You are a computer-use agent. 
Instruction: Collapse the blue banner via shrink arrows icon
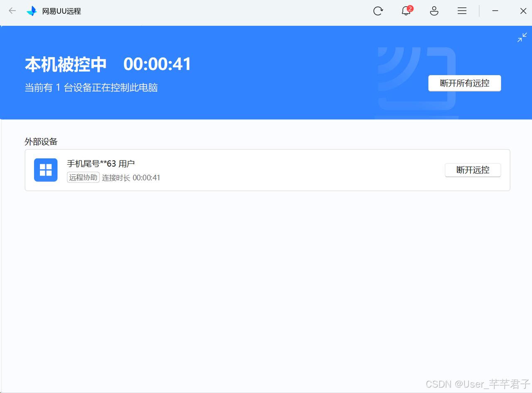click(x=522, y=37)
